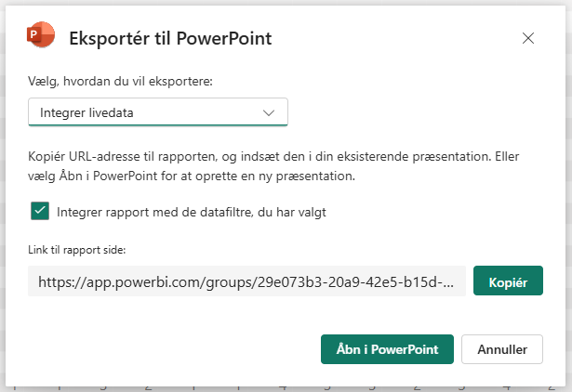Select the white checkmark in the green box

40,211
